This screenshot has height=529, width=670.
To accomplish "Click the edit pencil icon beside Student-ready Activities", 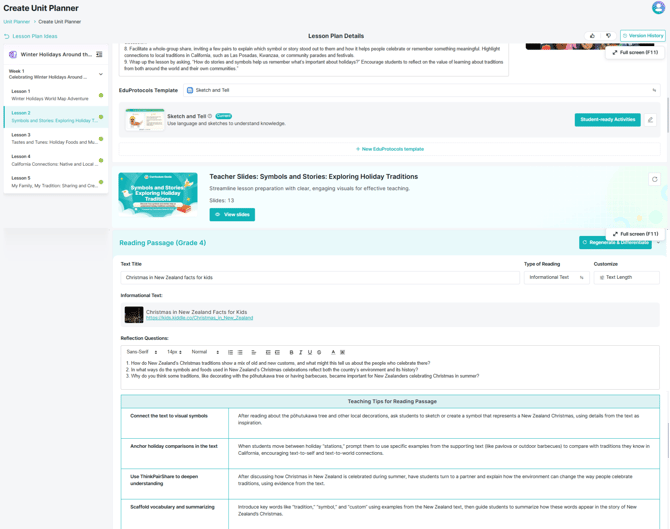I will pos(650,120).
